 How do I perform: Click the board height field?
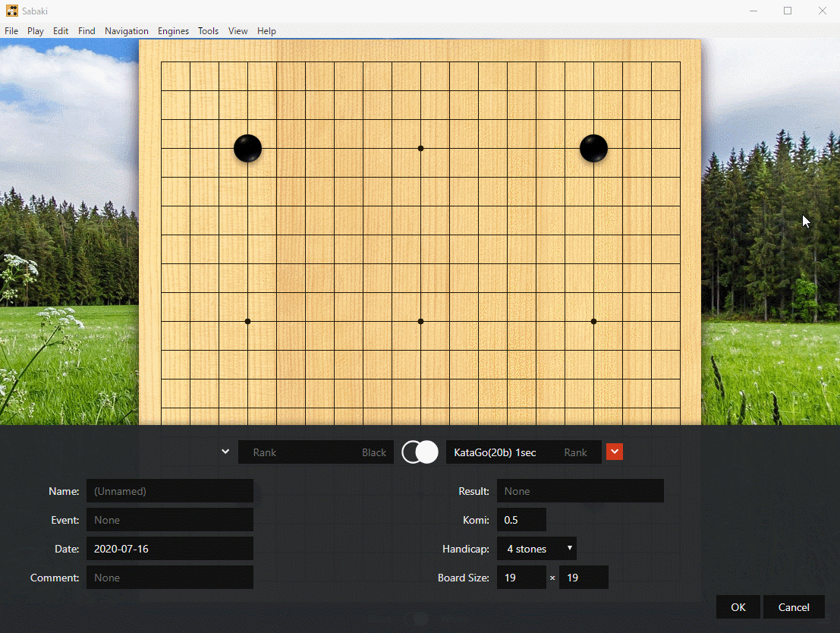(x=584, y=578)
